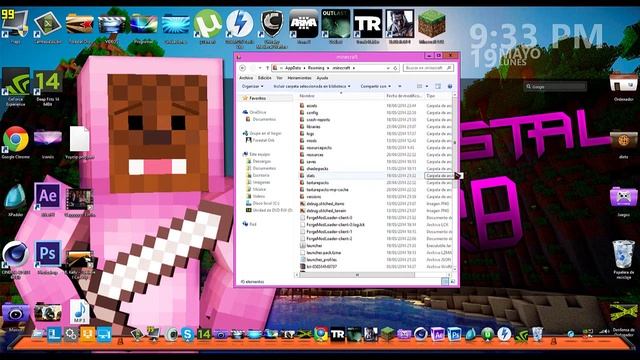Open Photoshop desktop shortcut

48,256
